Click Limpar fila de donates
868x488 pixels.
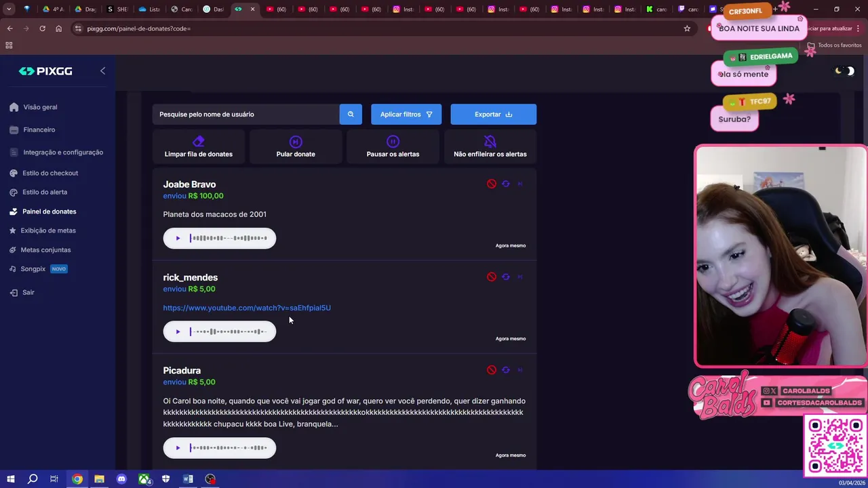[x=199, y=146]
